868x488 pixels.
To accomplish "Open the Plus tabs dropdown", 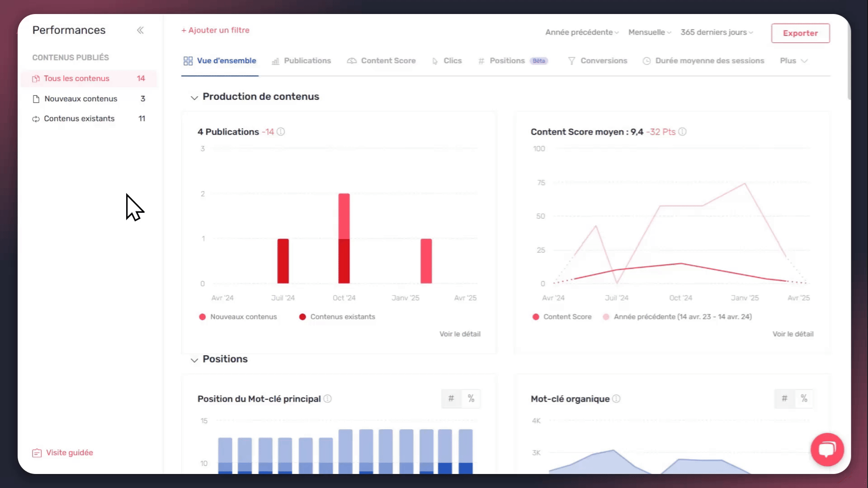I will coord(793,61).
